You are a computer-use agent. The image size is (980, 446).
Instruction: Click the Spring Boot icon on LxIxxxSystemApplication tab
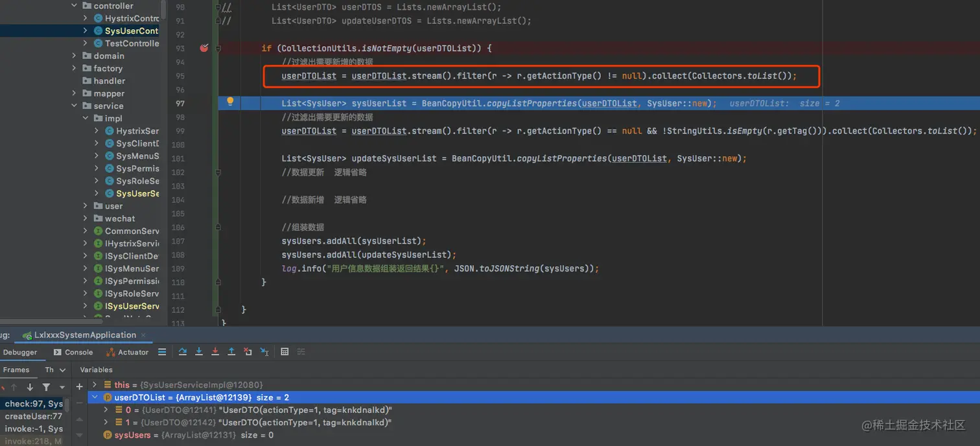click(x=27, y=335)
